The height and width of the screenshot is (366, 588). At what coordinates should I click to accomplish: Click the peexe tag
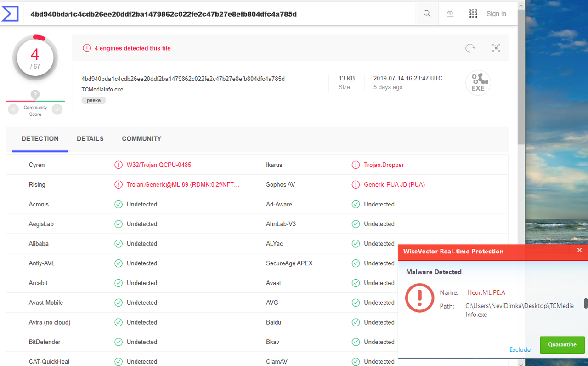point(94,100)
